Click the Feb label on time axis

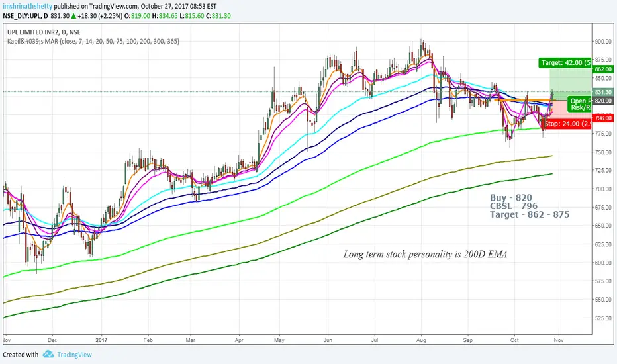148,340
